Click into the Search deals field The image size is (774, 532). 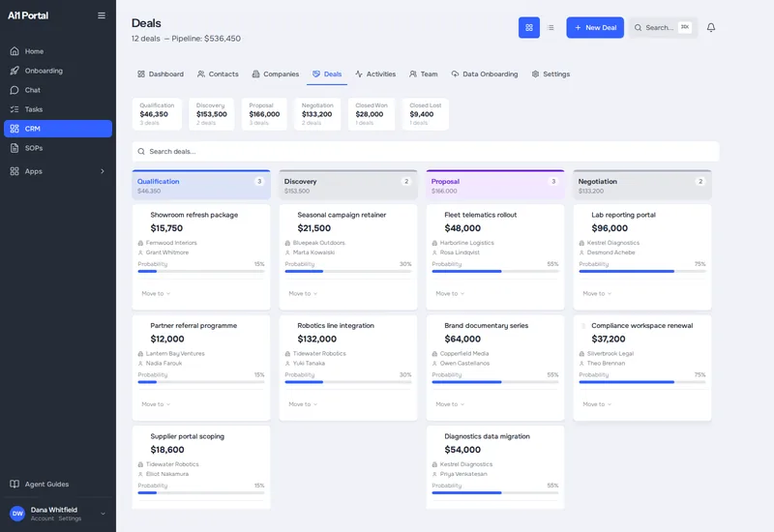[426, 152]
